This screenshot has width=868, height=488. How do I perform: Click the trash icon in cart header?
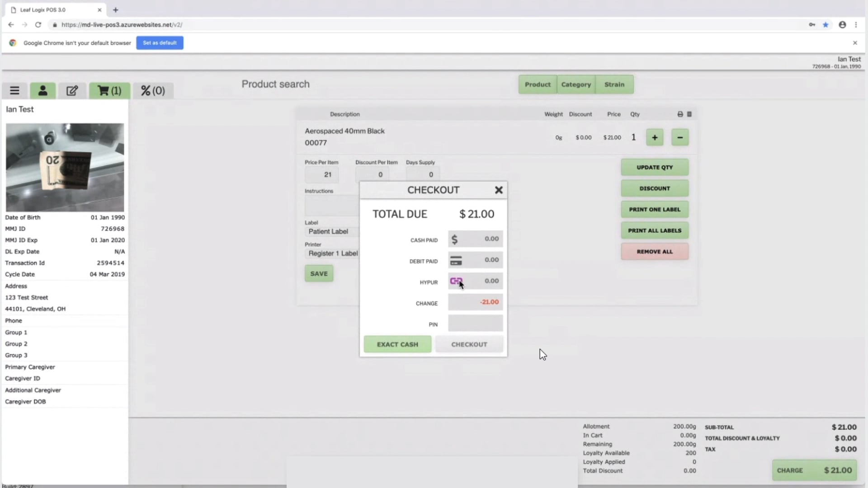pos(689,114)
